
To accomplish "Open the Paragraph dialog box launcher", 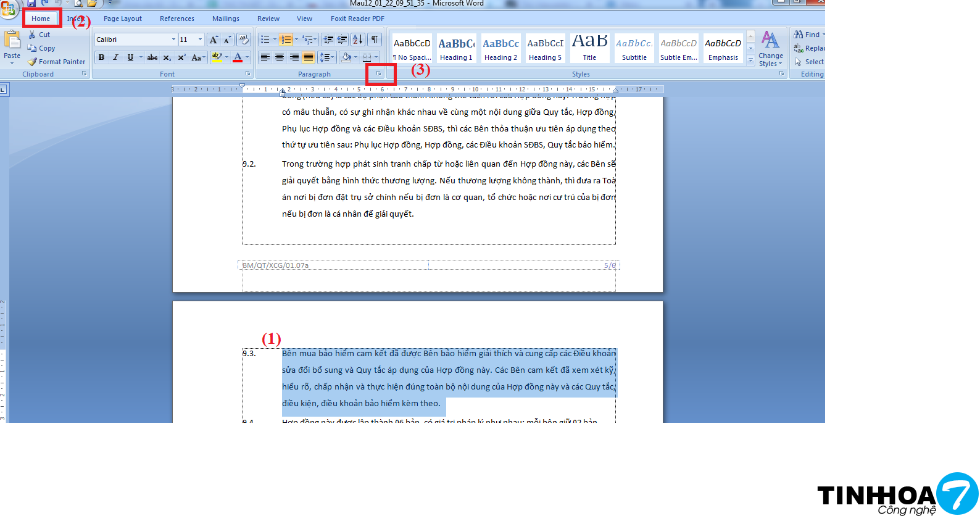I will click(x=379, y=74).
